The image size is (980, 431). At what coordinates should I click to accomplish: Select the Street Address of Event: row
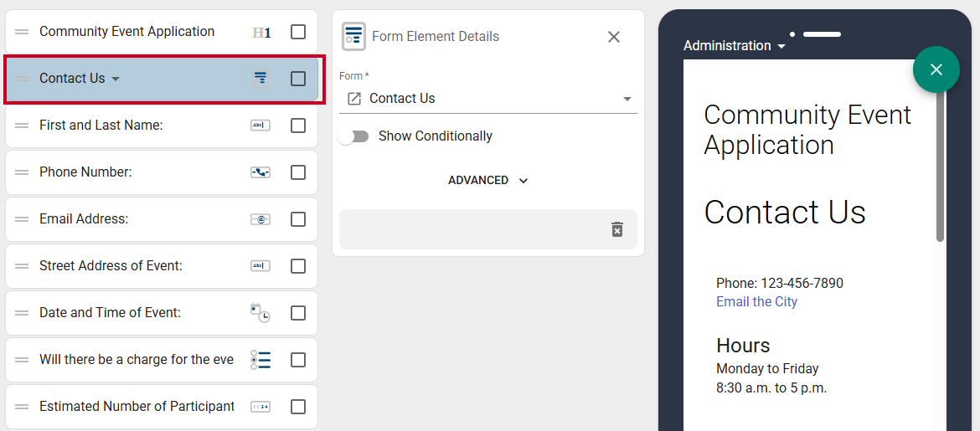[162, 266]
